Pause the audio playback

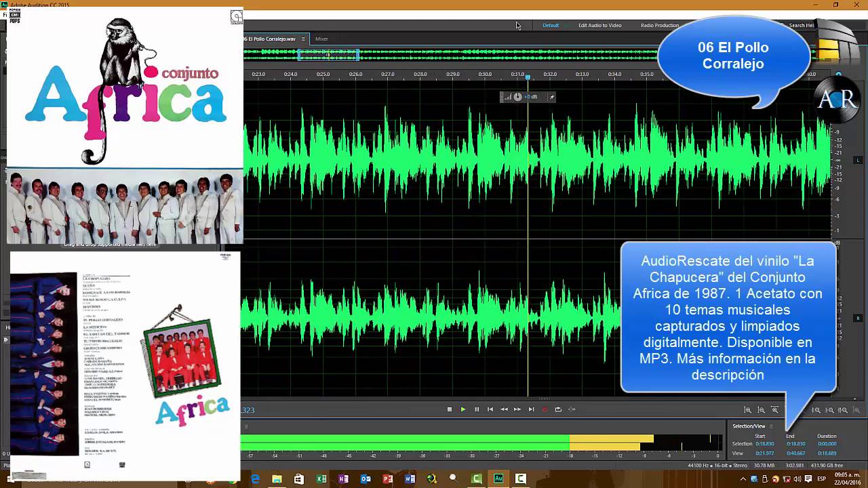[x=477, y=409]
